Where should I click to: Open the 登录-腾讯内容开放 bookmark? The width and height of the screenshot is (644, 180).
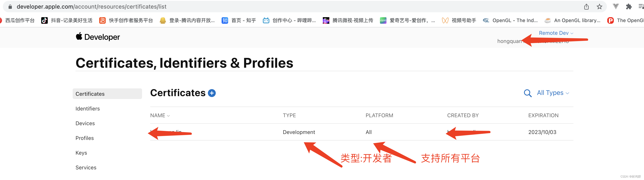tap(187, 20)
